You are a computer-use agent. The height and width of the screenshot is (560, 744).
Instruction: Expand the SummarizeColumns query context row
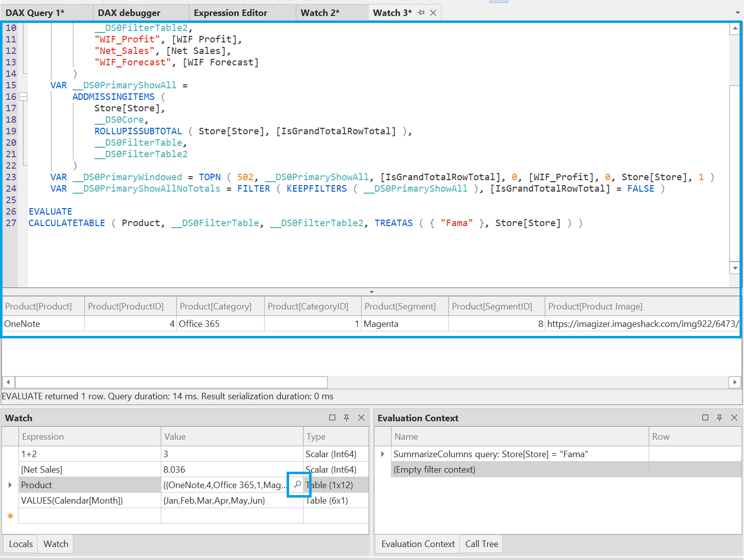click(x=382, y=454)
